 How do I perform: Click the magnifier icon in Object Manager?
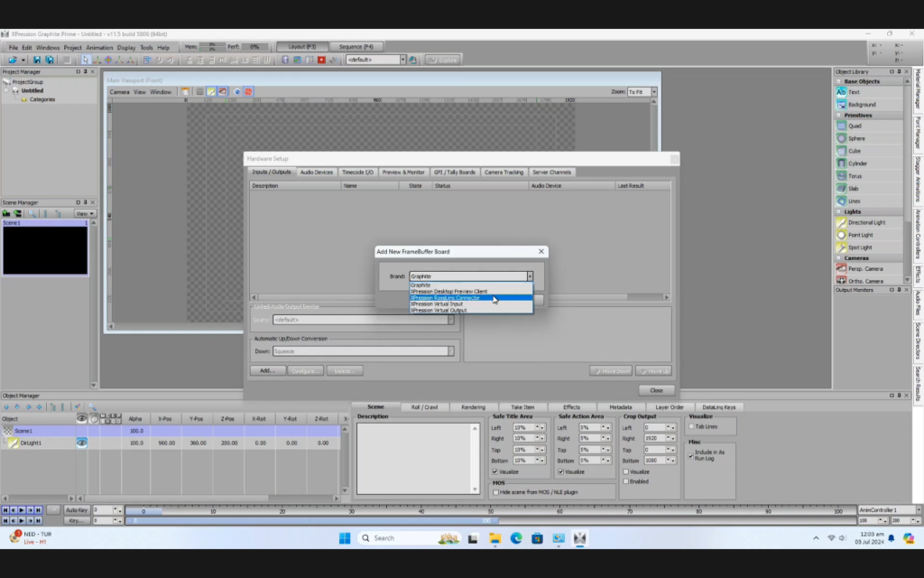tap(93, 407)
